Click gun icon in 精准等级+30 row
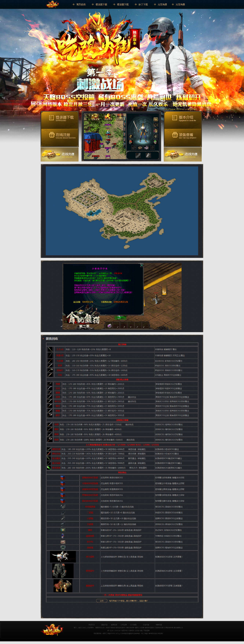The image size is (244, 644). click(63, 518)
